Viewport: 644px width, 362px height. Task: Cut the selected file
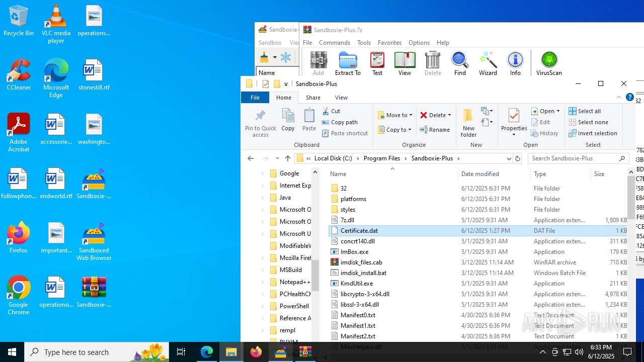coord(332,111)
